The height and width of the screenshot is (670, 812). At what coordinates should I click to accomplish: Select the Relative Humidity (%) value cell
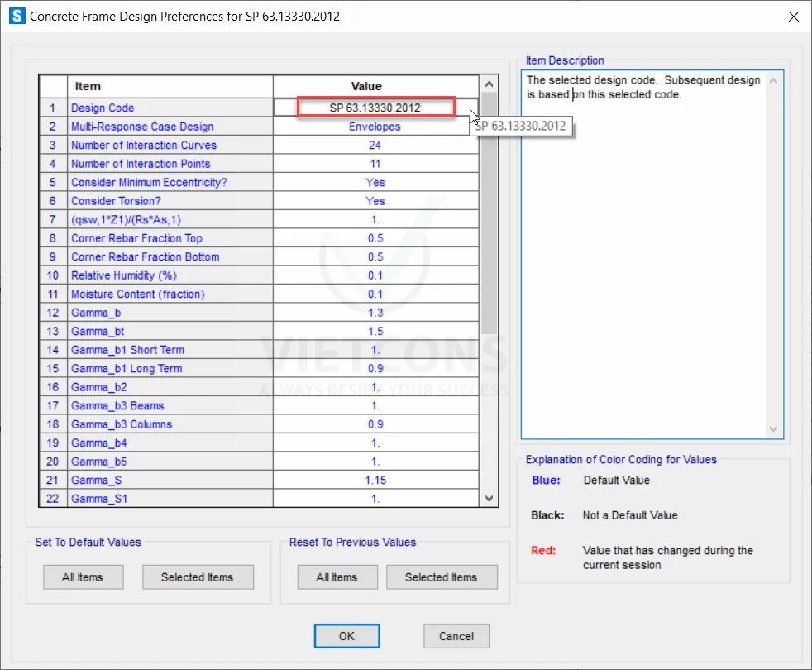click(x=375, y=275)
